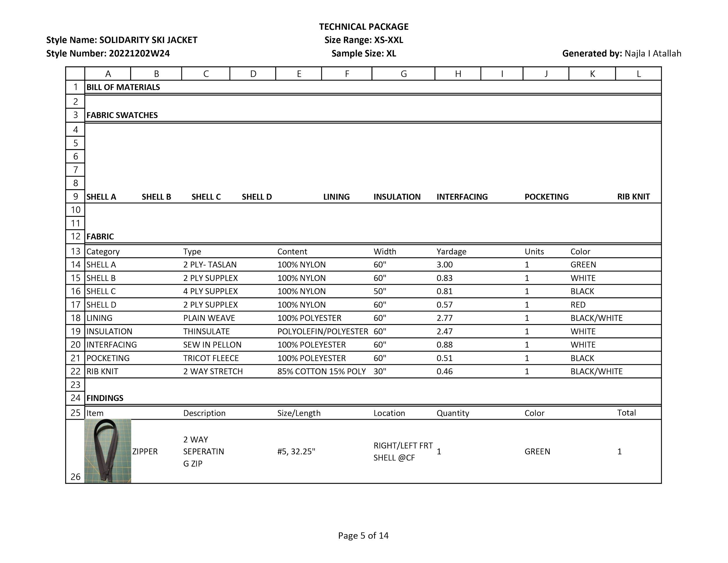Select column L header
Image resolution: width=728 pixels, height=563 pixels.
tap(638, 74)
